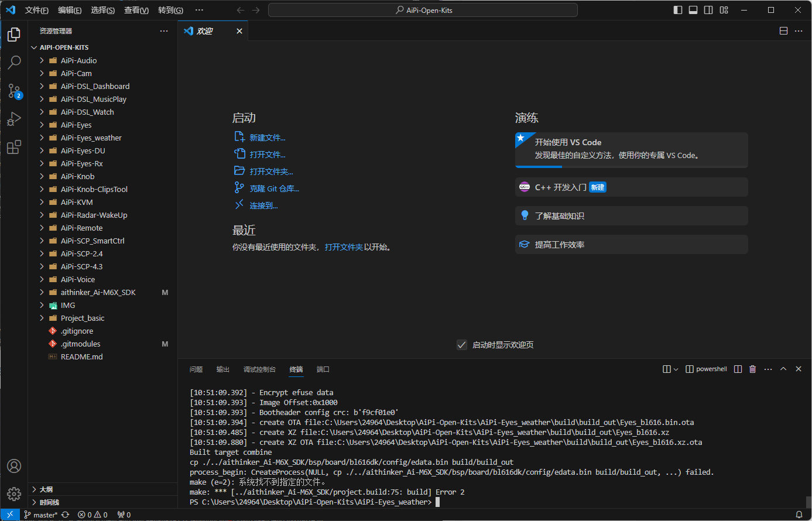Expand the 大纲 outline section
The image size is (812, 521).
pos(102,489)
